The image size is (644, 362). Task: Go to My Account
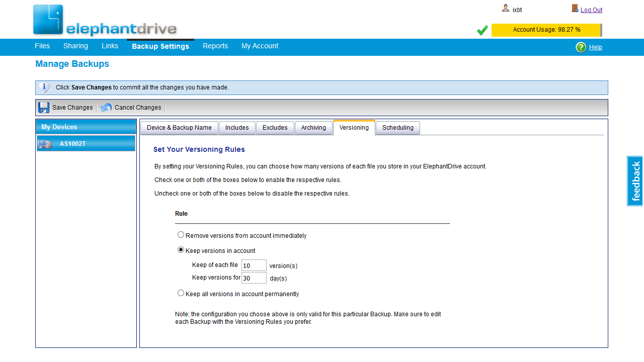(x=260, y=46)
